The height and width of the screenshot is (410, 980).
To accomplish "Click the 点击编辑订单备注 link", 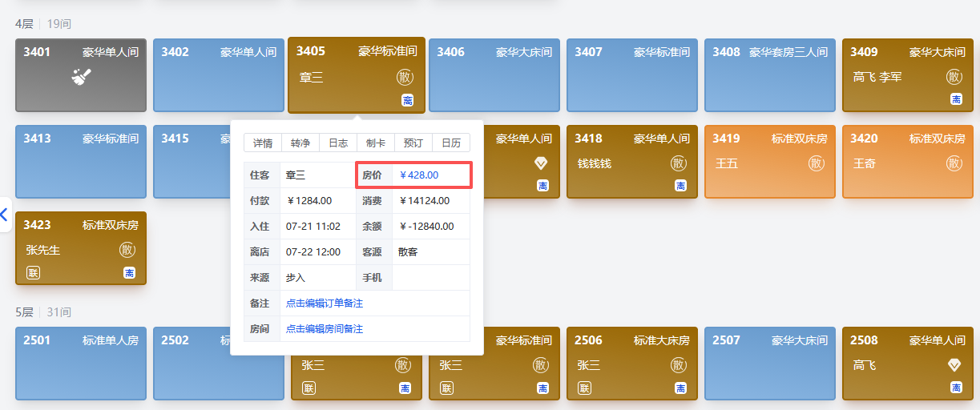I will [x=325, y=303].
